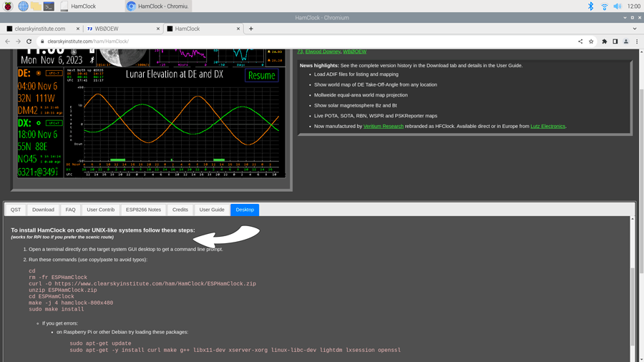Expand the tab search dropdown
This screenshot has width=644, height=362.
(635, 29)
